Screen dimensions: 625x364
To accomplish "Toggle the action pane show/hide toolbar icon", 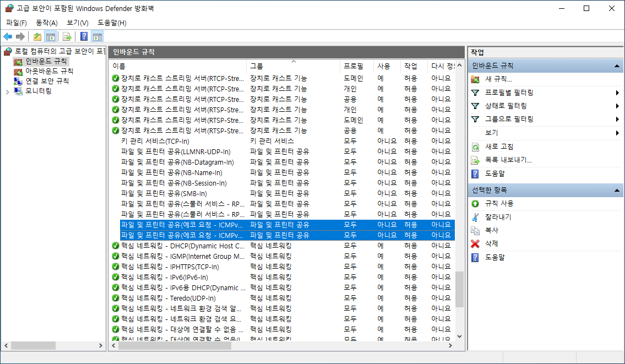I will click(97, 37).
